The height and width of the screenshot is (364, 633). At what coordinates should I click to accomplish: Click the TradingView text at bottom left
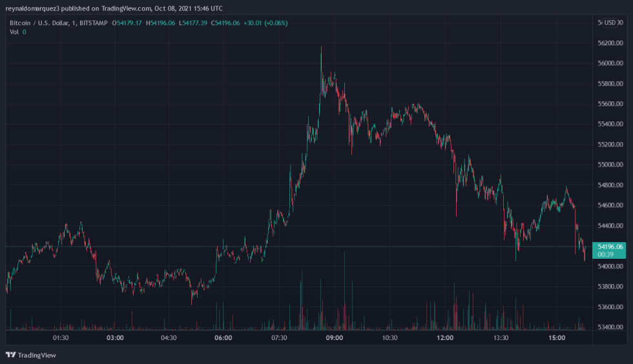[x=36, y=355]
